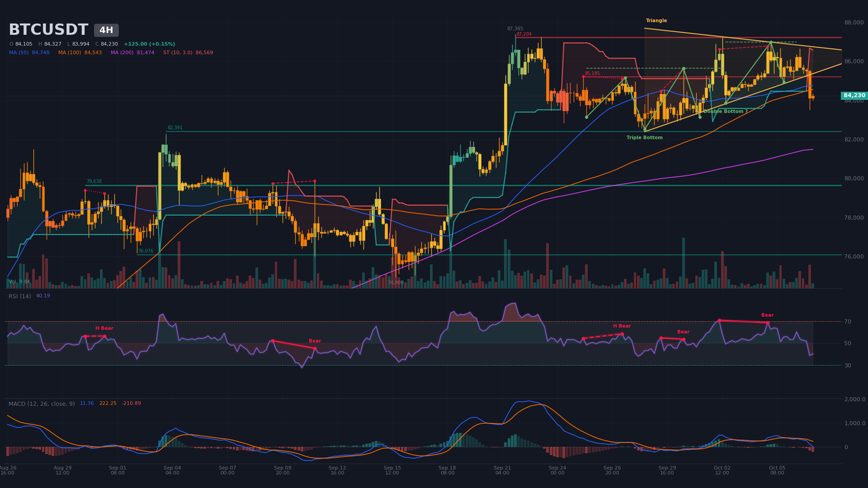Click the Aug 26 16:00 date label
This screenshot has width=868, height=488.
(x=8, y=470)
